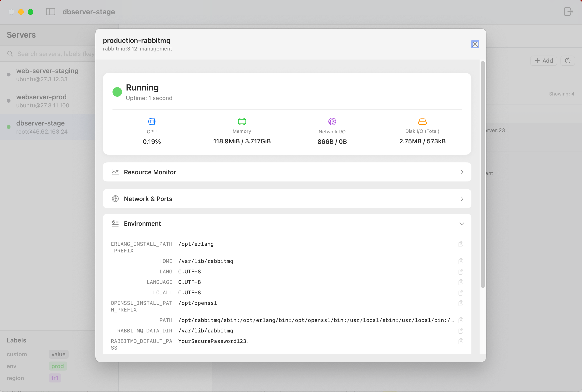Select webserver-prod in server list
The image size is (582, 392).
(x=47, y=101)
